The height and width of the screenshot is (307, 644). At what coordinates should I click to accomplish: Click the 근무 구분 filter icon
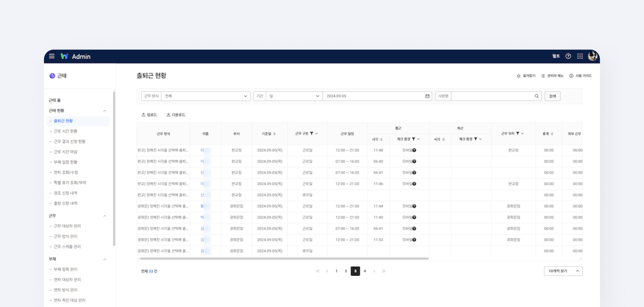tap(311, 133)
